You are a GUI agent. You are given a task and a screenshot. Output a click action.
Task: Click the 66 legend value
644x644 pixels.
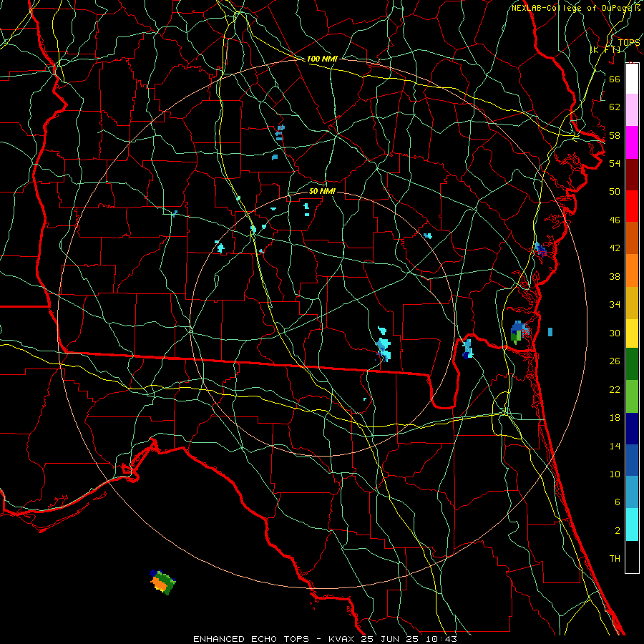615,79
